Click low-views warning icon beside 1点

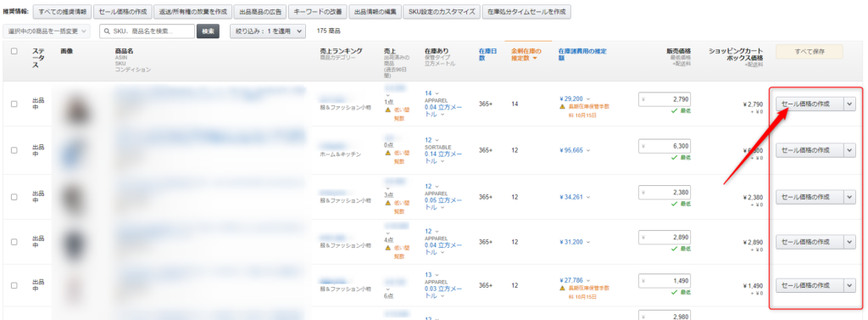coord(388,109)
